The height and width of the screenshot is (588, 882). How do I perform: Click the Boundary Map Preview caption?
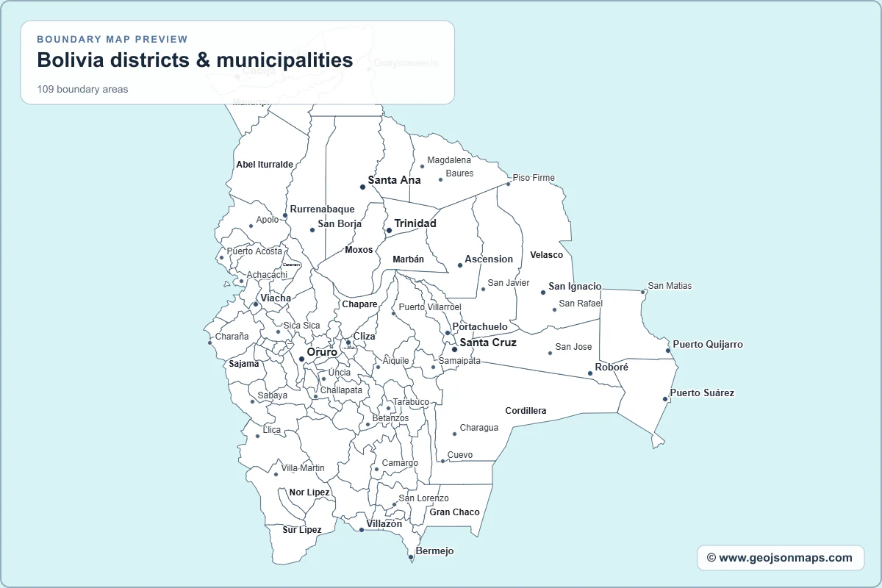pos(112,39)
